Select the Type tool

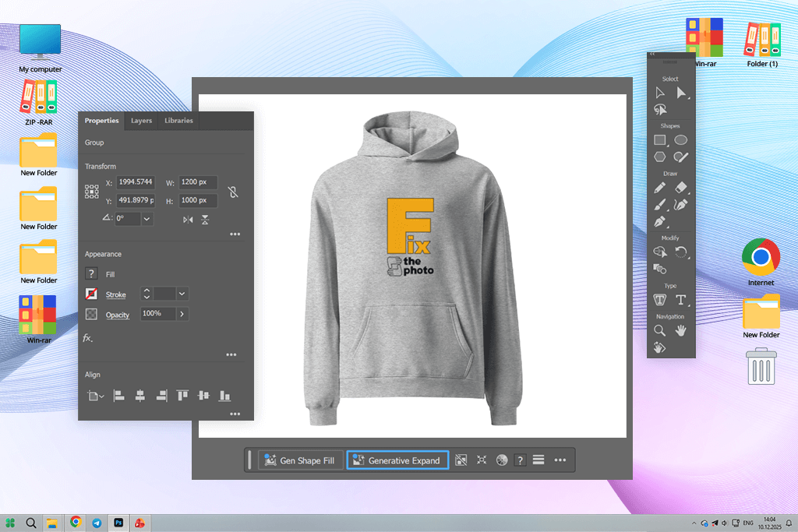click(681, 300)
